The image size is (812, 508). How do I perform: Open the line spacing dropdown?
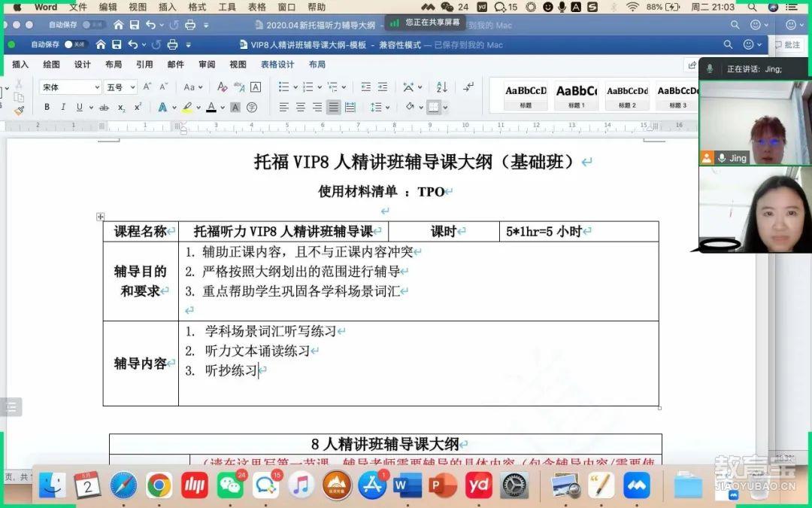(380, 108)
